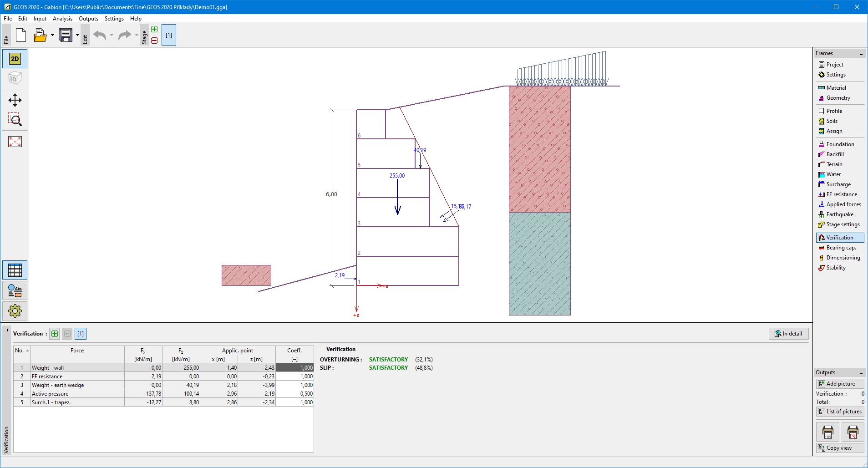Screen dimensions: 868x468
Task: Select the pan/move view tool
Action: [15, 100]
